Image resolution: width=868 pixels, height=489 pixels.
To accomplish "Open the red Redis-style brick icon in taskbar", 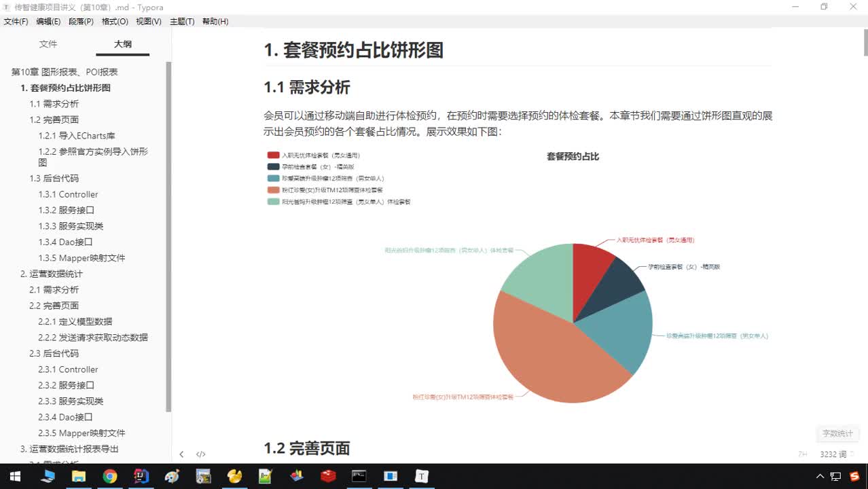I will 328,476.
